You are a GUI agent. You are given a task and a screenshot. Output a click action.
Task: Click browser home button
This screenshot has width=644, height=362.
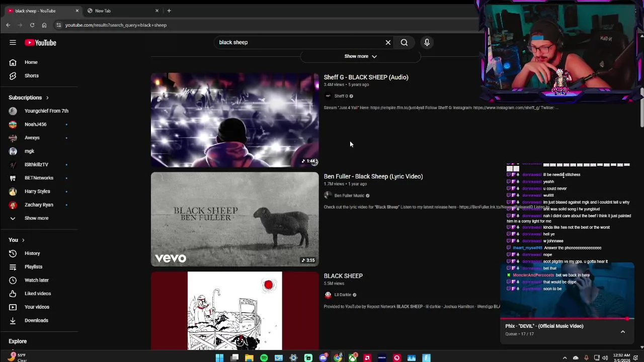click(x=44, y=25)
